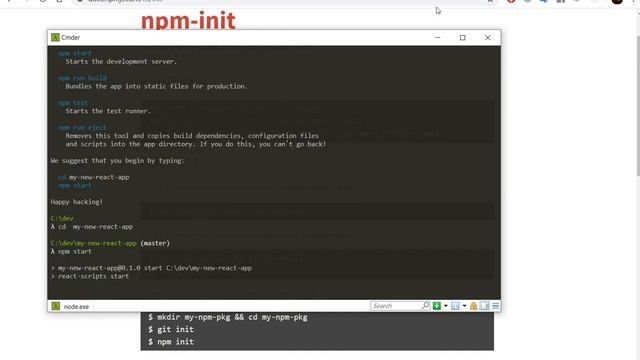The width and height of the screenshot is (640, 360).
Task: Click 'We suggest that you begin by typing:'
Action: point(118,160)
